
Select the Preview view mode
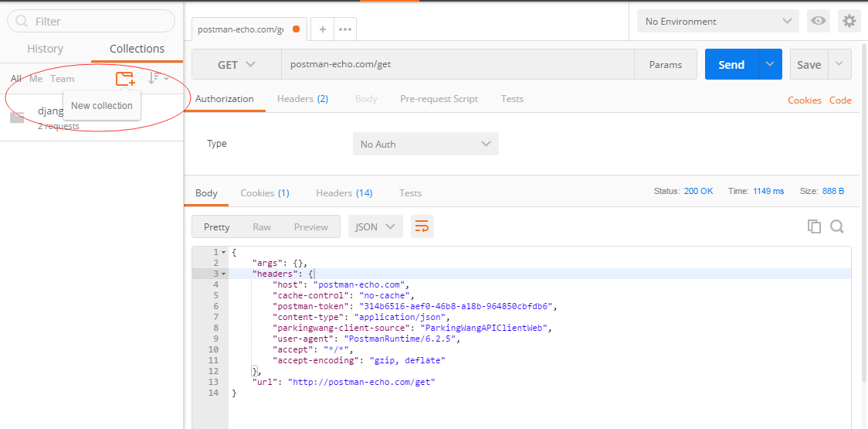coord(311,226)
